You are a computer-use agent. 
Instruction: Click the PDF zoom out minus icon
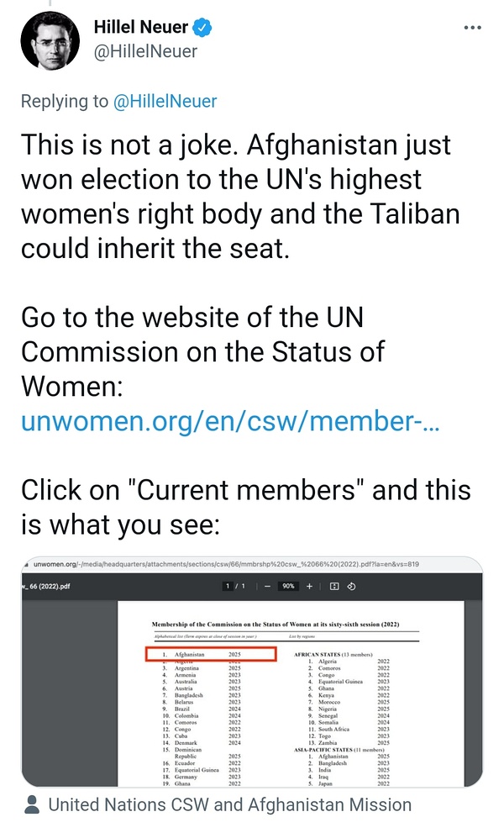(267, 586)
